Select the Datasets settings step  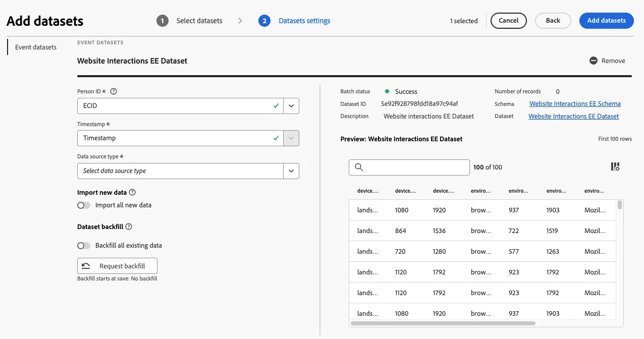(294, 21)
